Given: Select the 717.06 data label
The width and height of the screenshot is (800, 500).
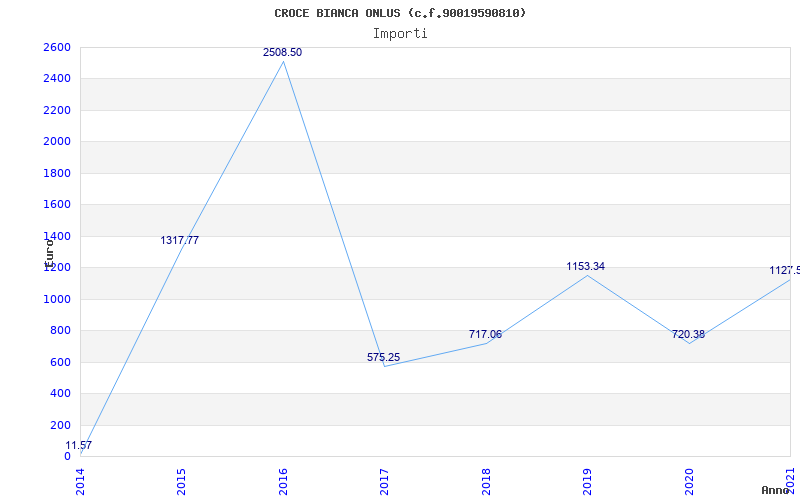Looking at the screenshot, I should (485, 334).
